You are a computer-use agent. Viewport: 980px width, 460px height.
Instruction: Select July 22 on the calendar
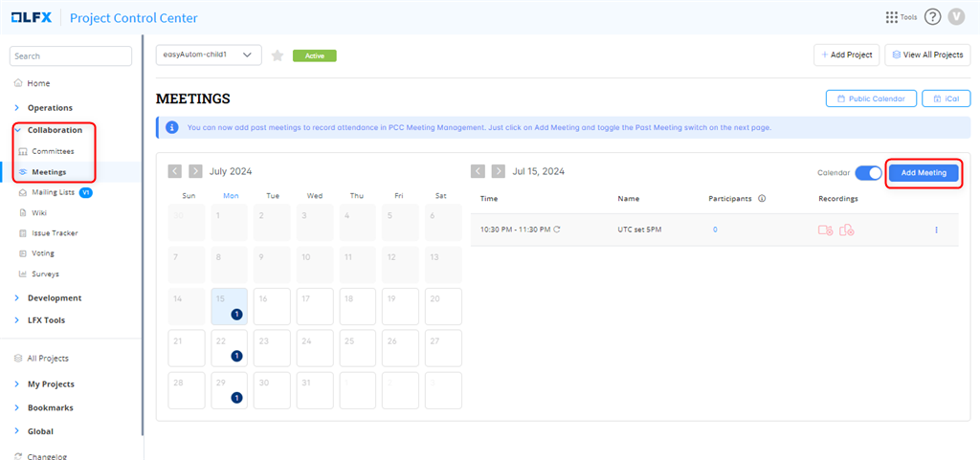coord(229,349)
